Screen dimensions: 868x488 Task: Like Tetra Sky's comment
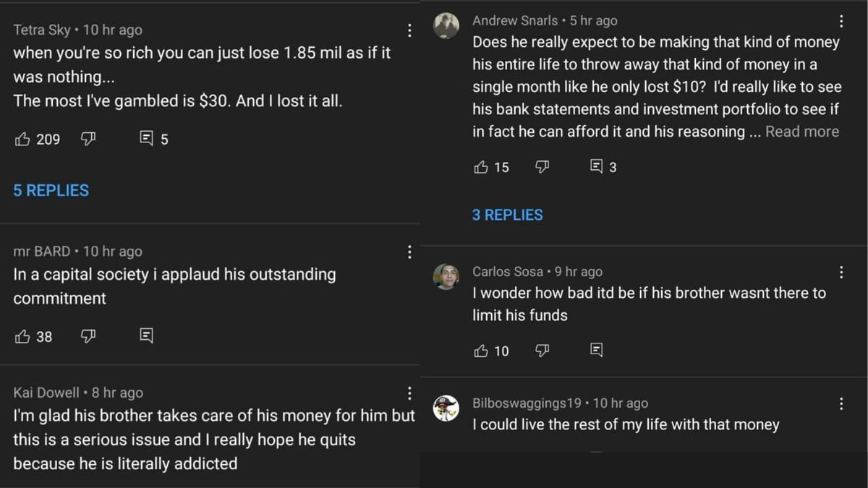click(x=24, y=139)
